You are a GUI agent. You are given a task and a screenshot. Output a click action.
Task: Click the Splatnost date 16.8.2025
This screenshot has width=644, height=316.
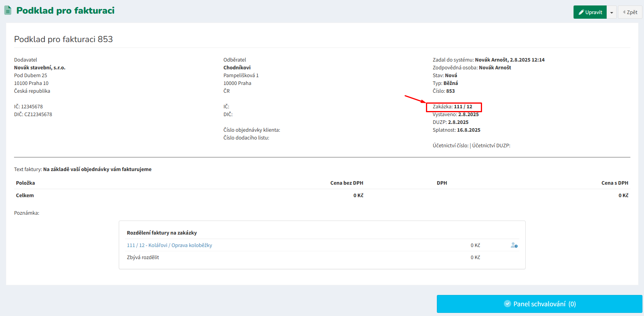[468, 130]
